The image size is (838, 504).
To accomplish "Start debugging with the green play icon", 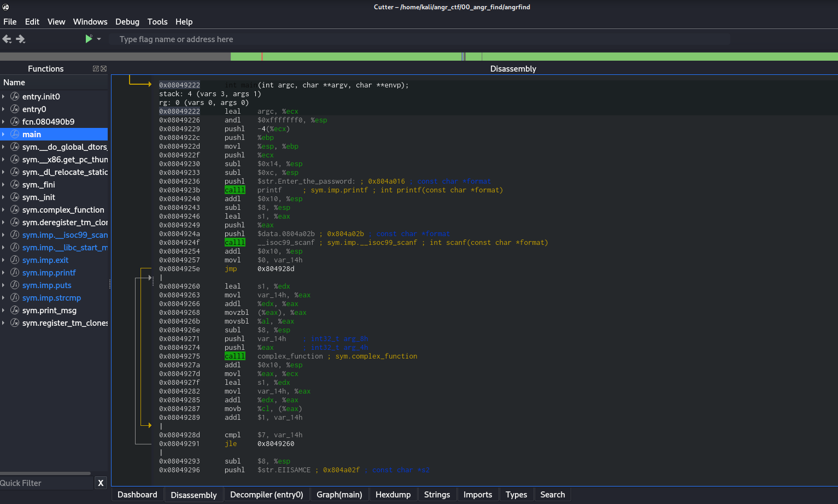I will pyautogui.click(x=89, y=39).
